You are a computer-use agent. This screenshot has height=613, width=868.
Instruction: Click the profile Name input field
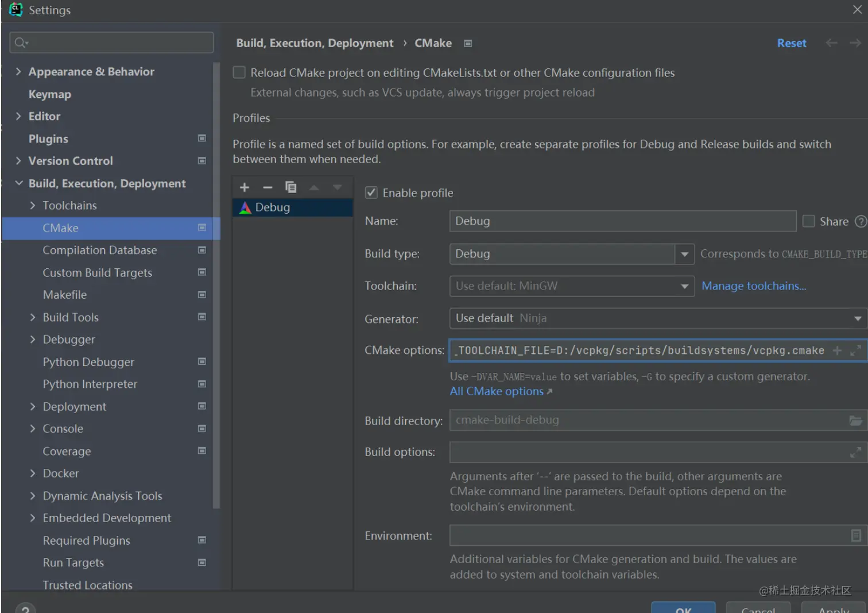pyautogui.click(x=623, y=221)
